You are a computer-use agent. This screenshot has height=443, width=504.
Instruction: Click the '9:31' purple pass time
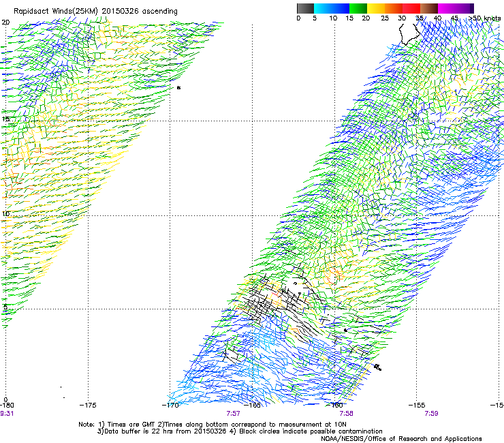click(7, 414)
